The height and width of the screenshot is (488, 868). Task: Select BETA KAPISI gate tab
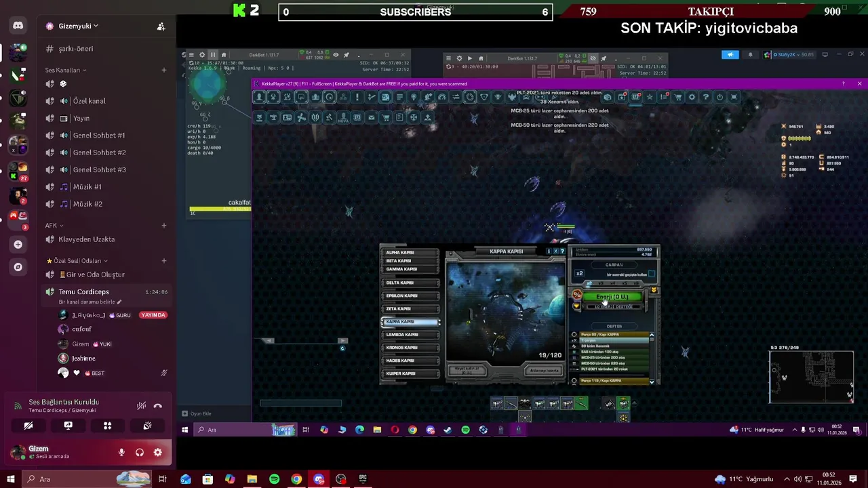[410, 261]
